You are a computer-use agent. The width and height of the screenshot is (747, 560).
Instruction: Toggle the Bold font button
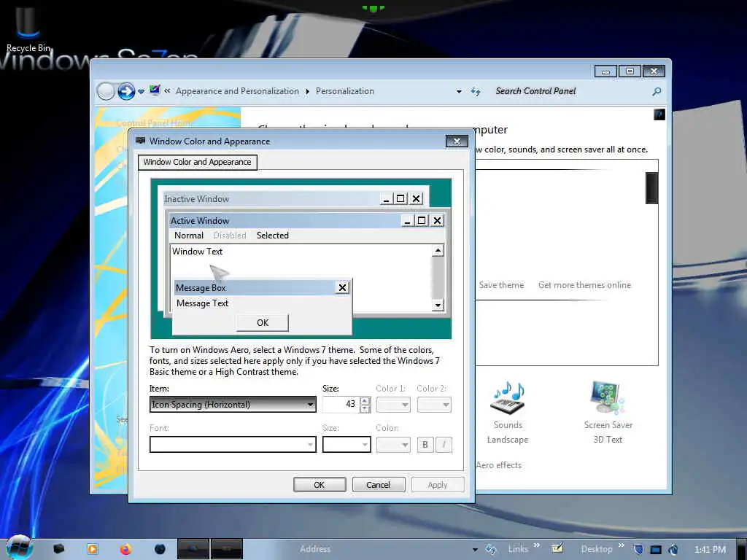coord(425,445)
